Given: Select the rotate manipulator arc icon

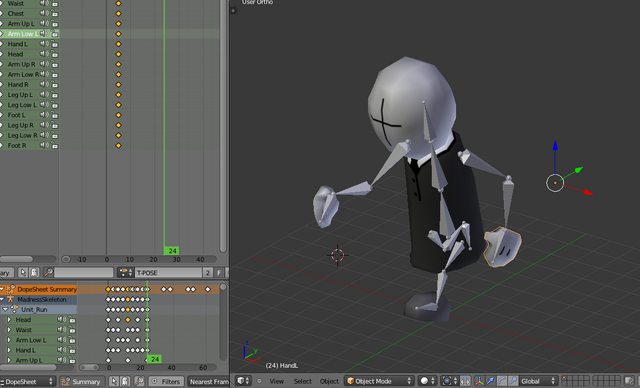Looking at the screenshot, I should 502,381.
